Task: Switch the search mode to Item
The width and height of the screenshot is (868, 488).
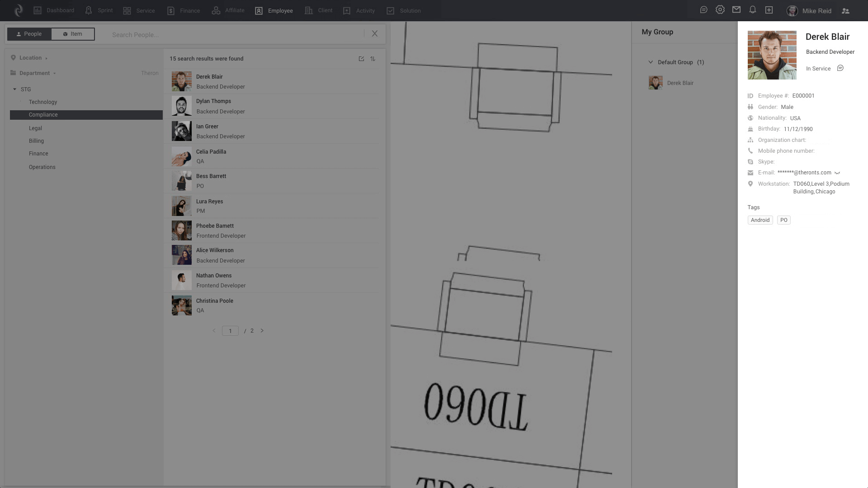Action: [73, 34]
